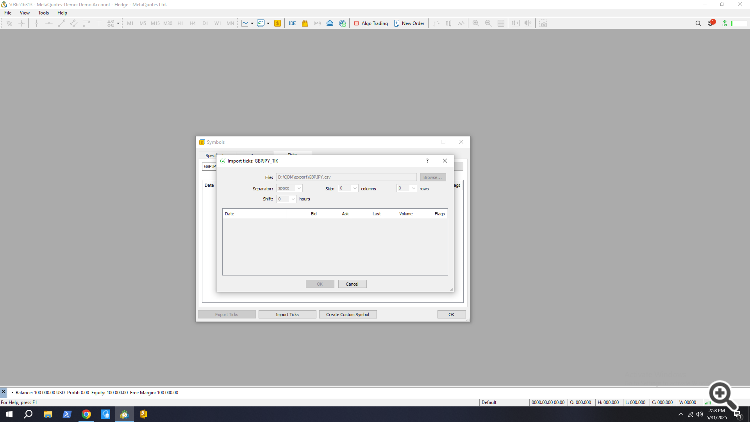
Task: Click the Flags column header in dialog
Action: coord(440,213)
